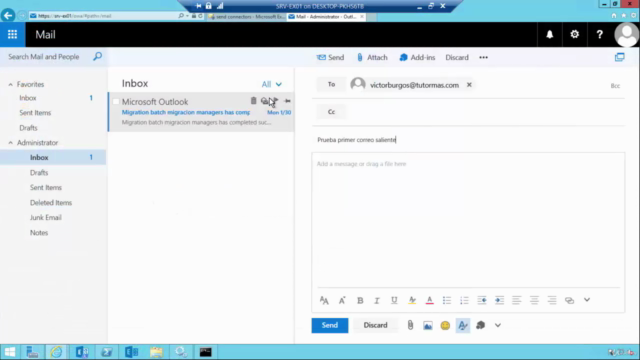Align text left
640x360 pixels.
tap(517, 300)
